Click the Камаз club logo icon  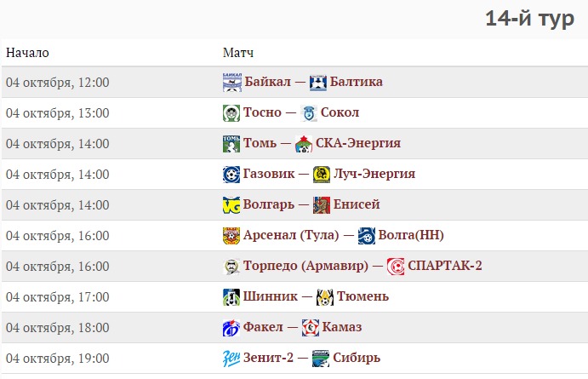(311, 328)
